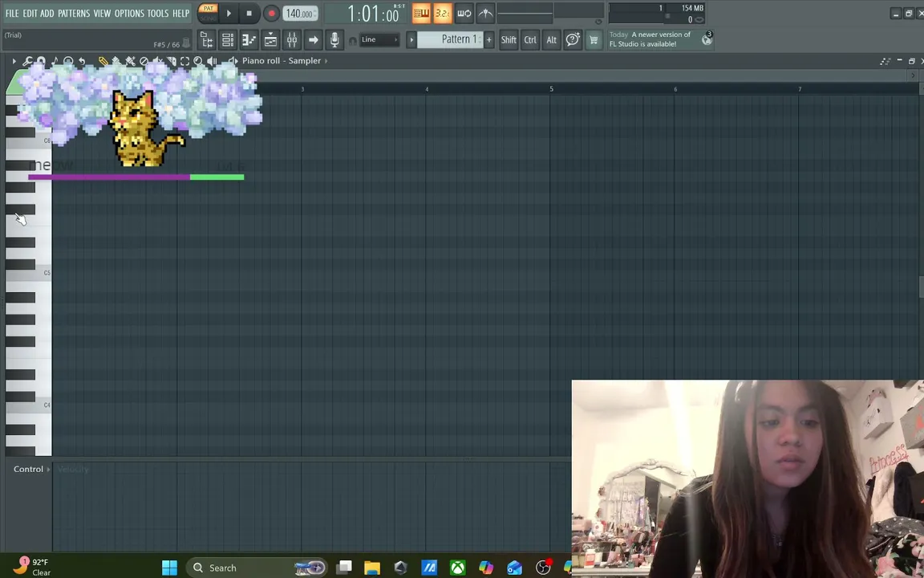Toggle typing keyboard to piano button
Viewport: 924px width, 578px height.
coord(421,13)
